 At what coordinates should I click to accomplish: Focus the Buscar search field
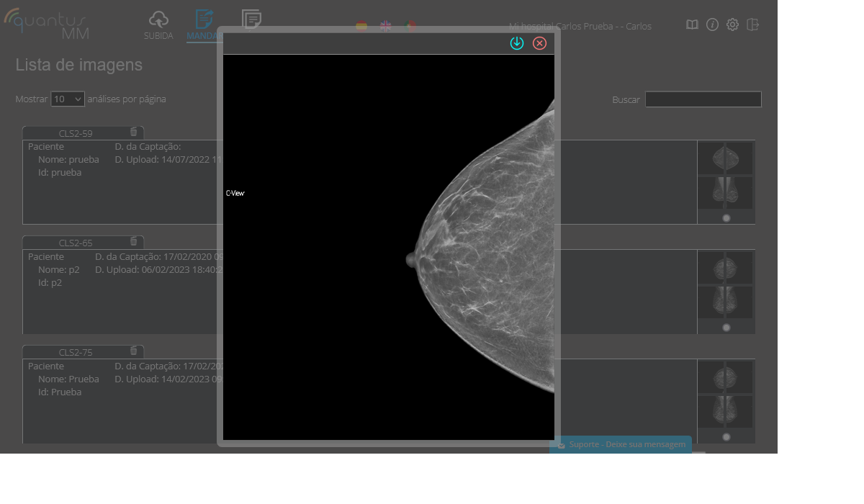[703, 99]
